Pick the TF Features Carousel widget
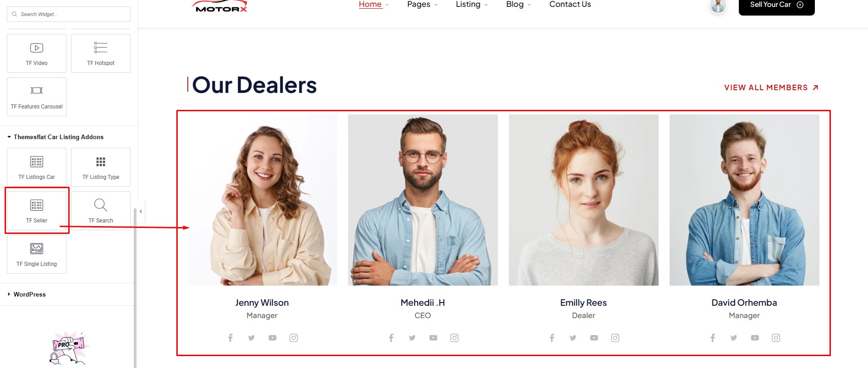This screenshot has height=368, width=868. click(x=37, y=97)
